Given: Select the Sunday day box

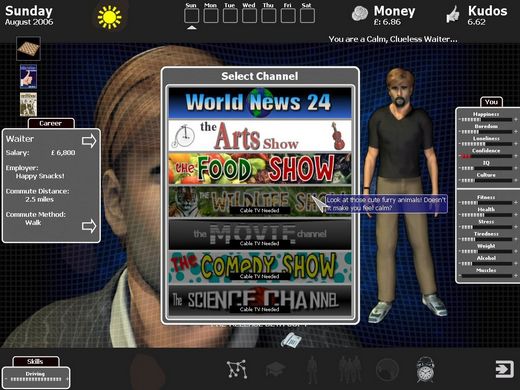Looking at the screenshot, I should coord(192,16).
